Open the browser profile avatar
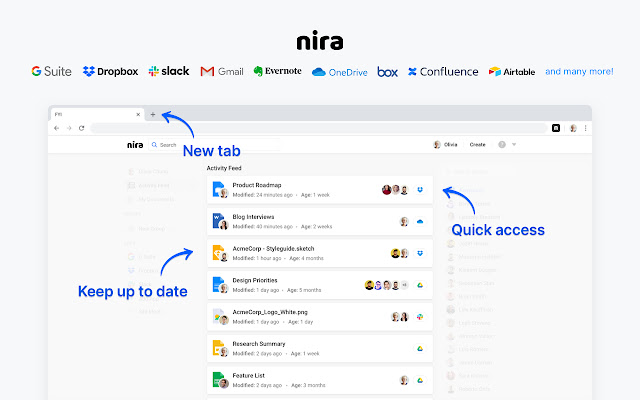 [x=573, y=128]
